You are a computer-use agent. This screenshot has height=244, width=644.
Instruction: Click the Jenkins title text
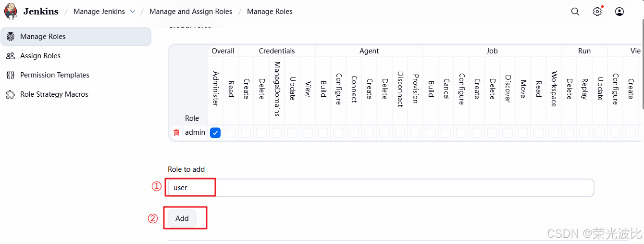(x=41, y=12)
